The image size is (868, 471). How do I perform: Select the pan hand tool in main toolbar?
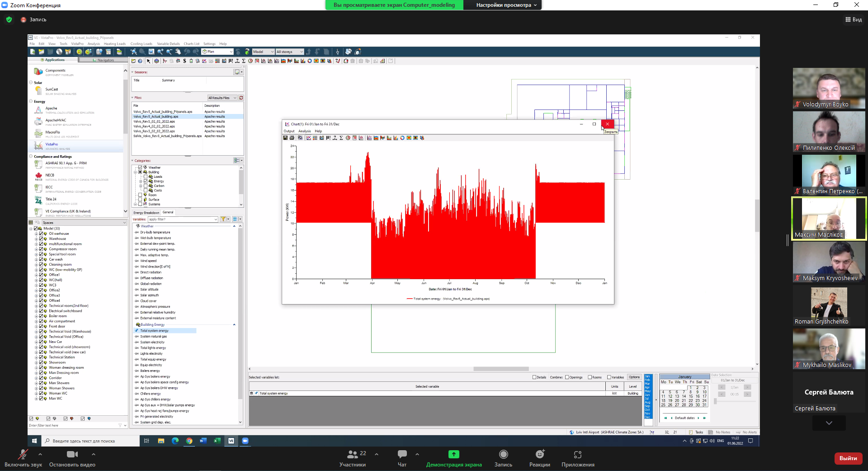(x=178, y=52)
